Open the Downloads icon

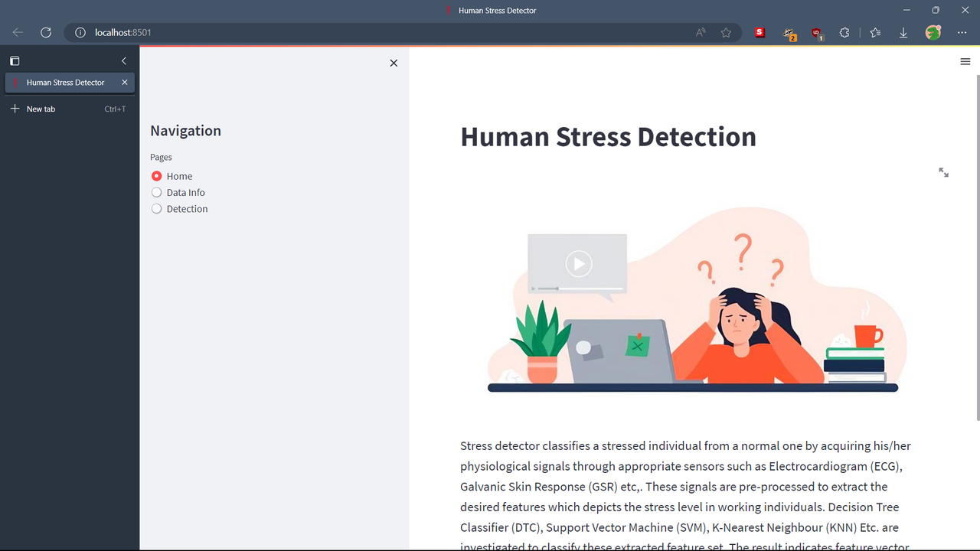903,33
